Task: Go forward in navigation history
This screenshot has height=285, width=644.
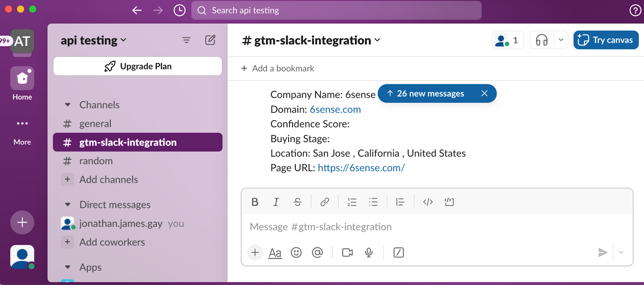Action: coord(158,10)
